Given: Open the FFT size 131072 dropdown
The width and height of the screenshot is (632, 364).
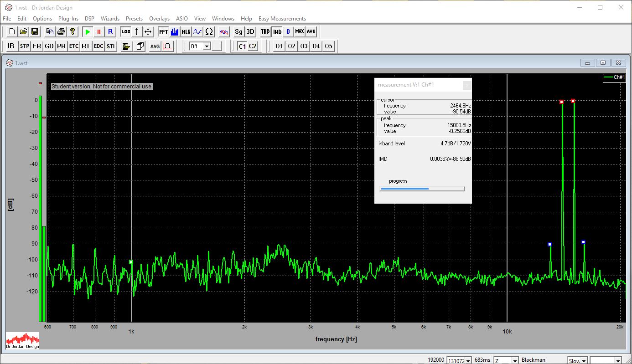Looking at the screenshot, I should click(468, 360).
